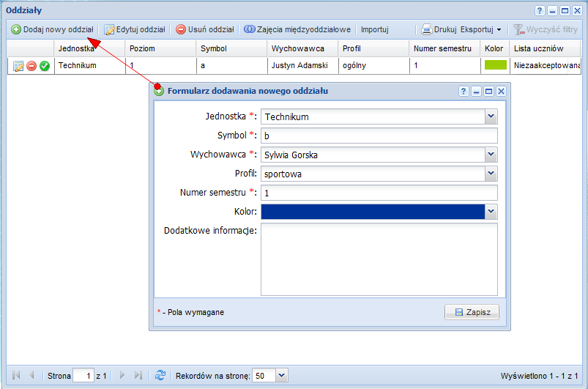
Task: Go to next page icon
Action: [122, 375]
